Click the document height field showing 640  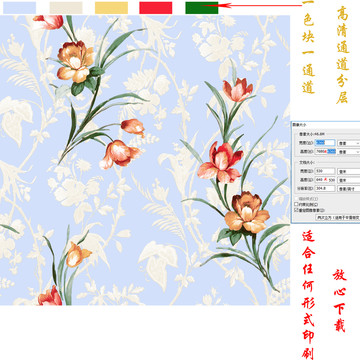click(325, 180)
